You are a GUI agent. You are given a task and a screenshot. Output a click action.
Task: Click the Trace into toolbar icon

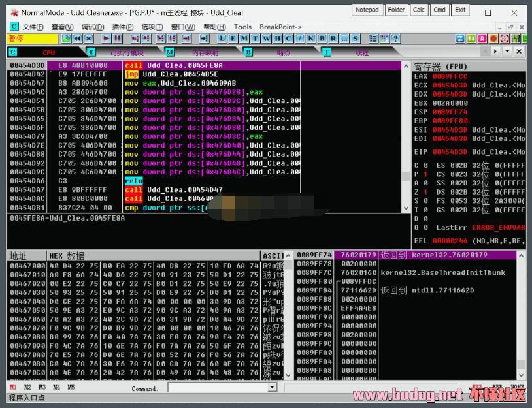tap(161, 39)
